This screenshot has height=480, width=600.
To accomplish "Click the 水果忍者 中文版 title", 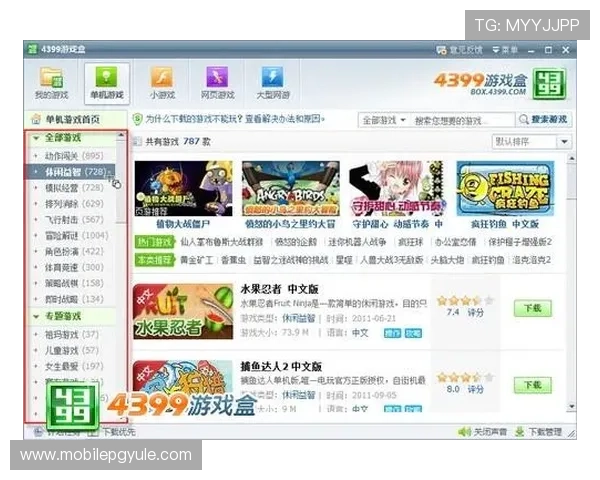I will [279, 289].
